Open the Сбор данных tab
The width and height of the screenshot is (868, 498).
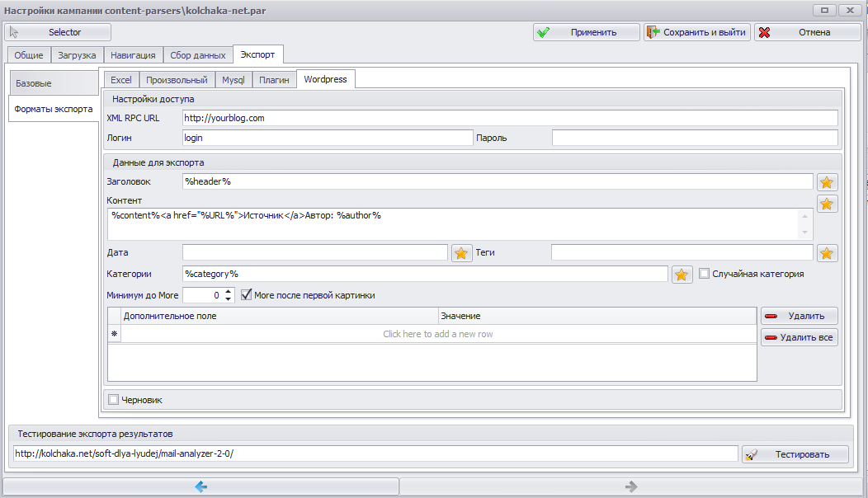(x=198, y=54)
